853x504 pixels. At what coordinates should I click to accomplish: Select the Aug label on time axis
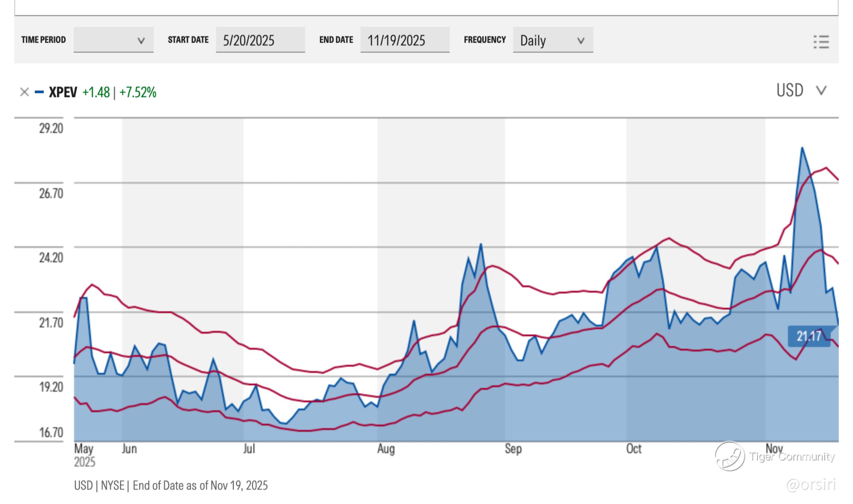(386, 449)
